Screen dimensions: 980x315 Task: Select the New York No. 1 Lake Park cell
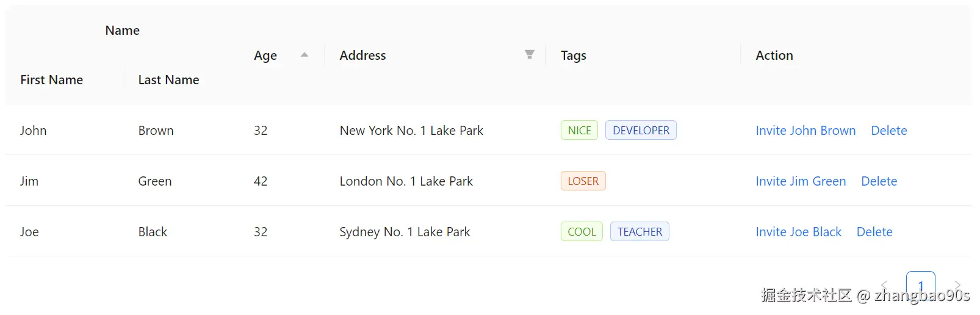coord(411,131)
